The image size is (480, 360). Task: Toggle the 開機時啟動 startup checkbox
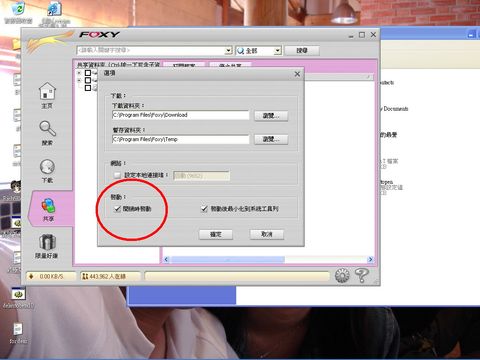(117, 209)
